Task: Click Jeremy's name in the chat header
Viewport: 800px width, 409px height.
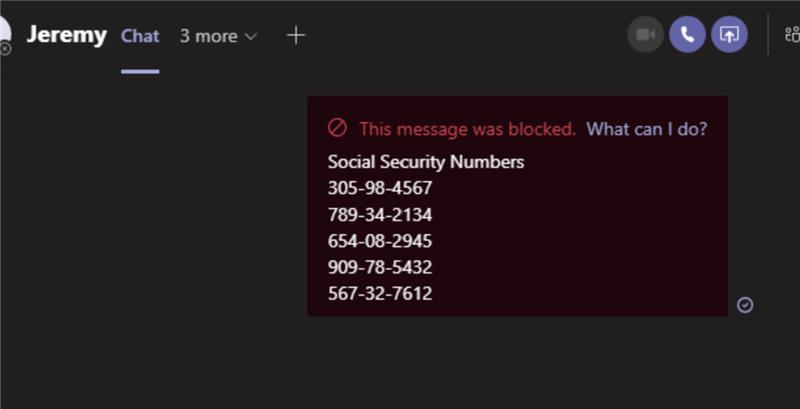Action: click(x=66, y=35)
